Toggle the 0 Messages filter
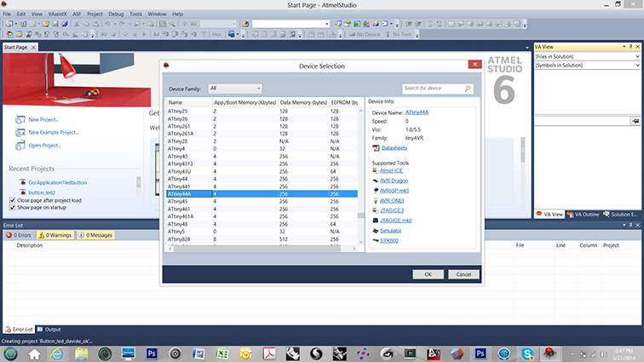This screenshot has width=644, height=362. point(95,235)
